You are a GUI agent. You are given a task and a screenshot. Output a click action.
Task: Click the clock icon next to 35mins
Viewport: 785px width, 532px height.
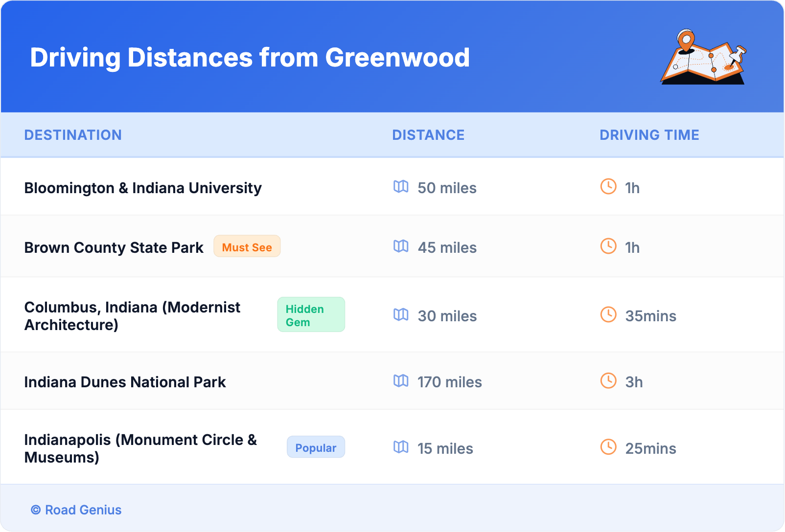pyautogui.click(x=608, y=315)
